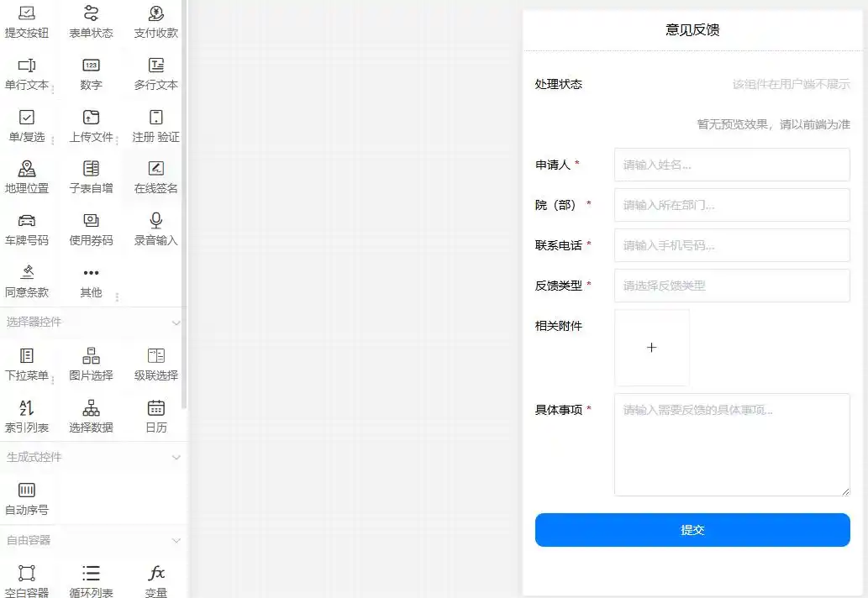Add the 使用券码 coupon code control
This screenshot has width=868, height=598.
coord(92,229)
